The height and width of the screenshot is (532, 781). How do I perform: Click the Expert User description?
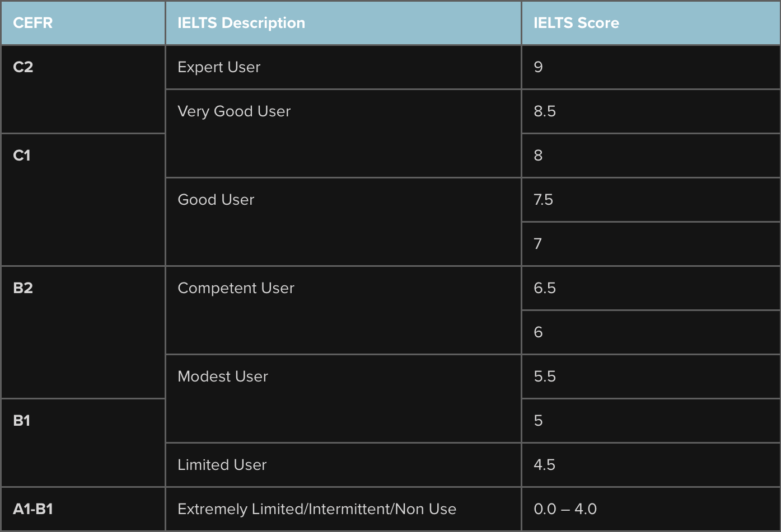[343, 67]
